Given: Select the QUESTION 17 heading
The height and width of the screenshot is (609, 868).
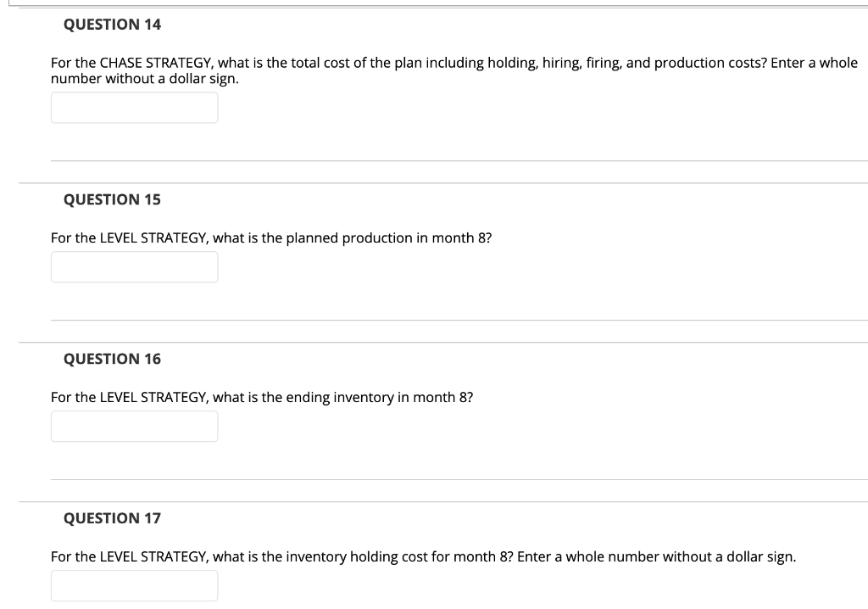Looking at the screenshot, I should point(111,518).
